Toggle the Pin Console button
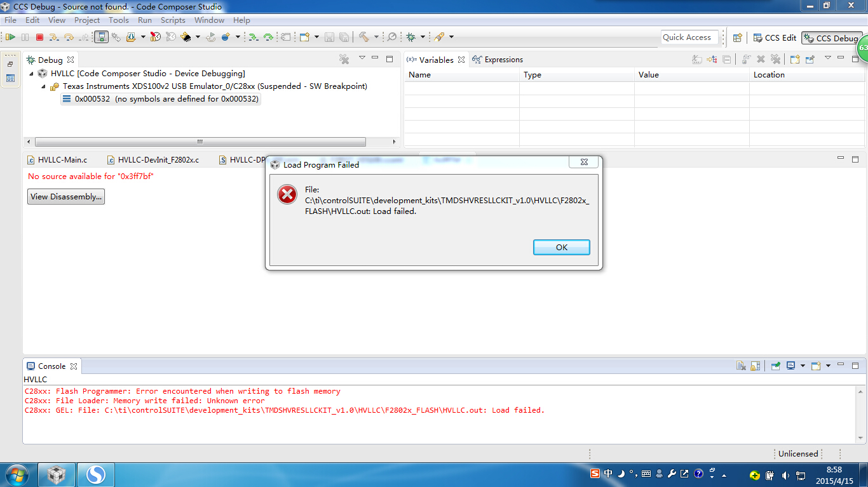The width and height of the screenshot is (868, 487). (x=776, y=366)
